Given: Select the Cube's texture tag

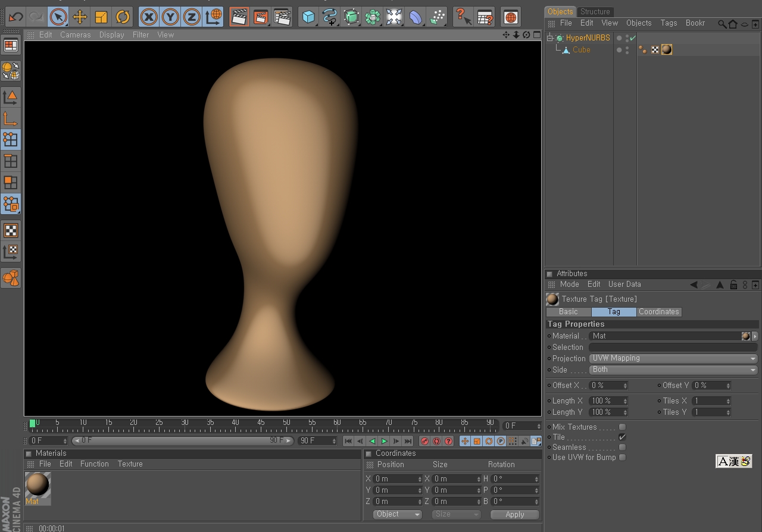Looking at the screenshot, I should pyautogui.click(x=667, y=50).
